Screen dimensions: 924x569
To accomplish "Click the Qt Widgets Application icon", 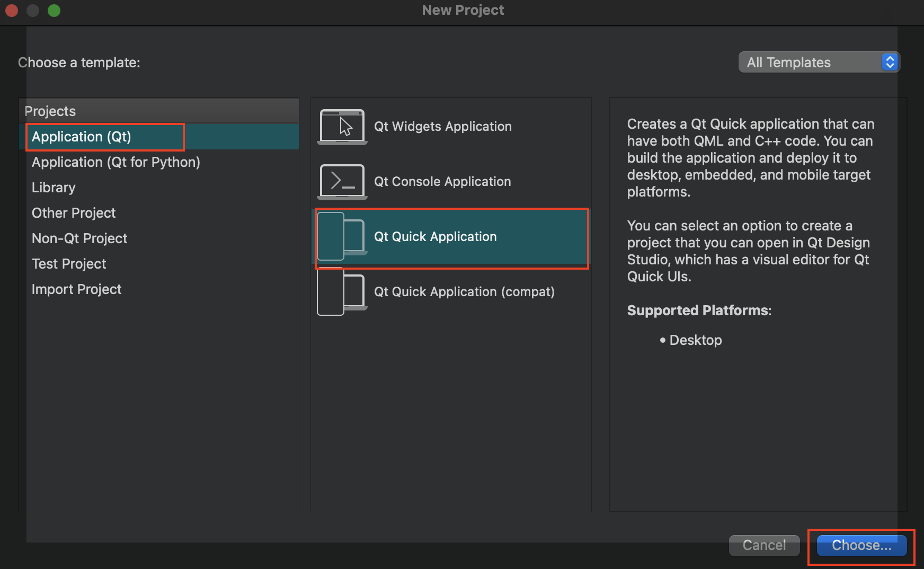I will tap(342, 127).
